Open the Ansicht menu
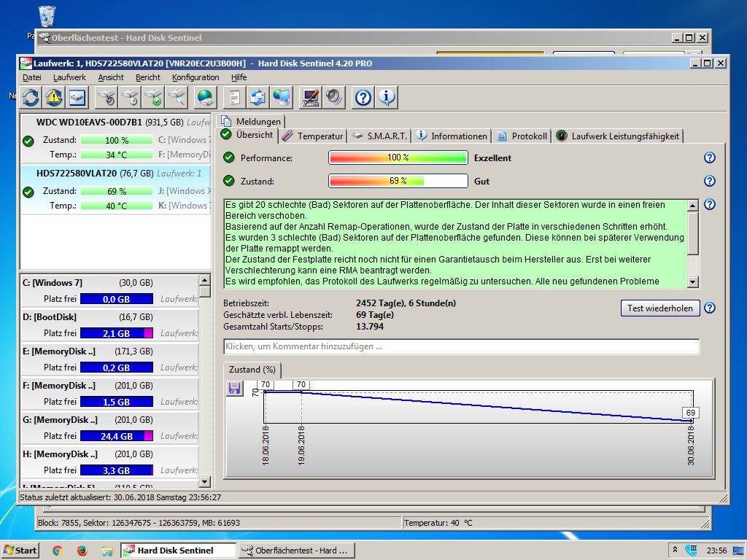The width and height of the screenshot is (747, 560). coord(111,77)
